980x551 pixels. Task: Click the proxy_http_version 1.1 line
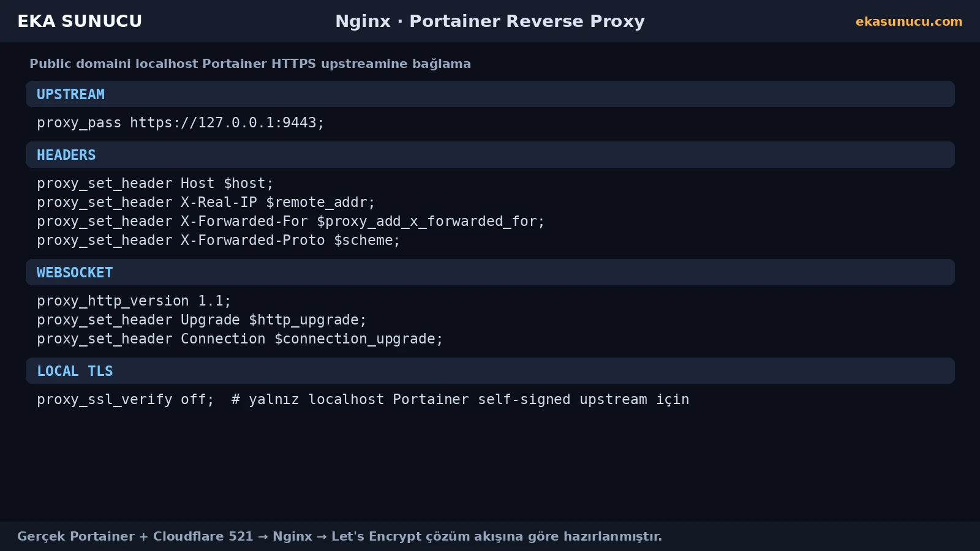pos(134,301)
